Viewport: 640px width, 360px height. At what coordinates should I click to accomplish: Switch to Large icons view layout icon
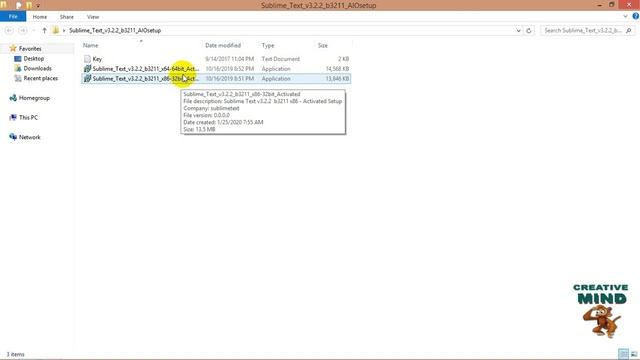[x=634, y=354]
